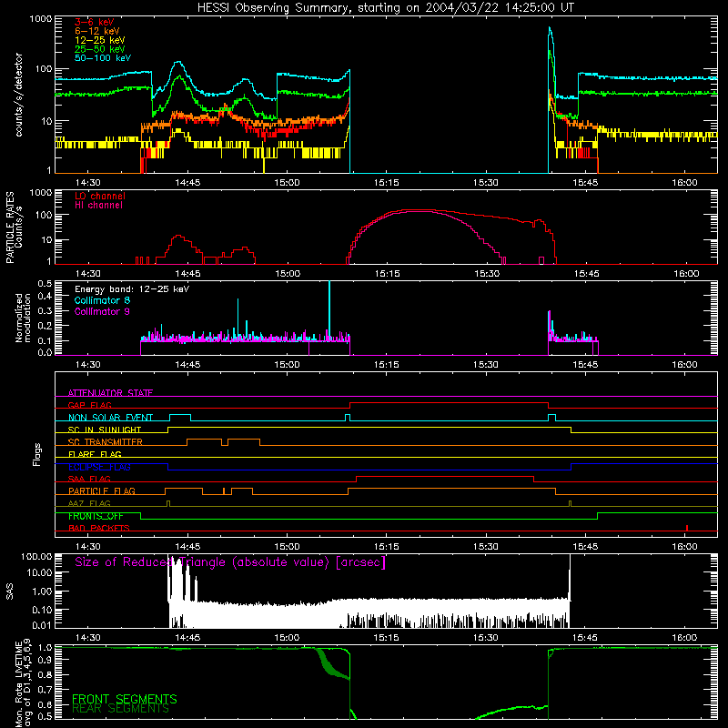The width and height of the screenshot is (728, 728).
Task: Click the PARTICLE RATES Counts/s axis label
Action: point(14,227)
